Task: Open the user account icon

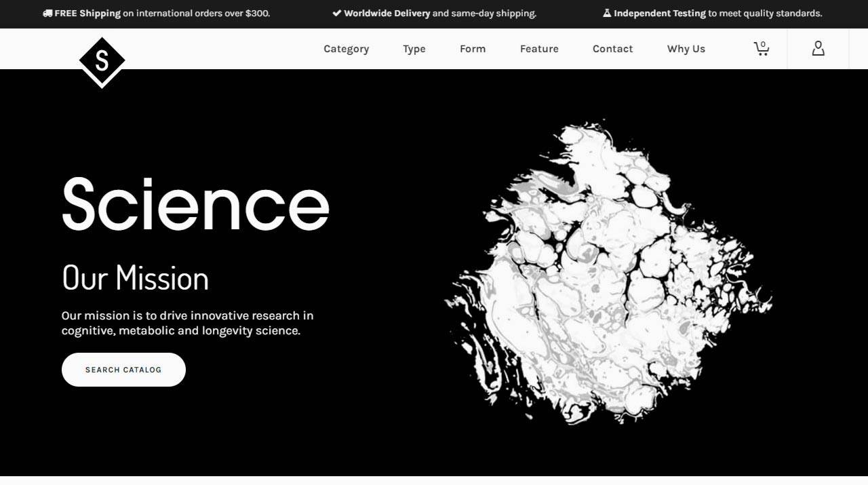Action: [818, 48]
